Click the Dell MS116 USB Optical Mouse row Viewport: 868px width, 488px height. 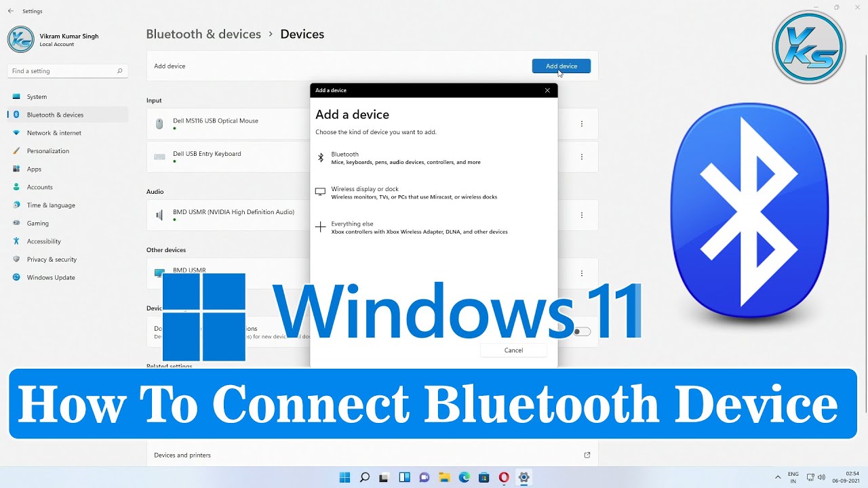pyautogui.click(x=372, y=124)
